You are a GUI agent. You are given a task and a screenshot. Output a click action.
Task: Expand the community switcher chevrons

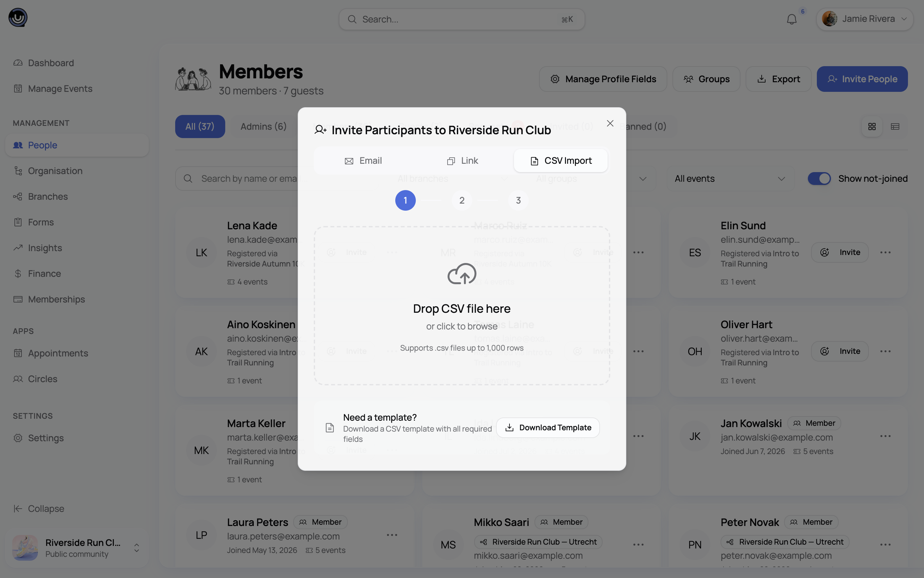pos(137,548)
